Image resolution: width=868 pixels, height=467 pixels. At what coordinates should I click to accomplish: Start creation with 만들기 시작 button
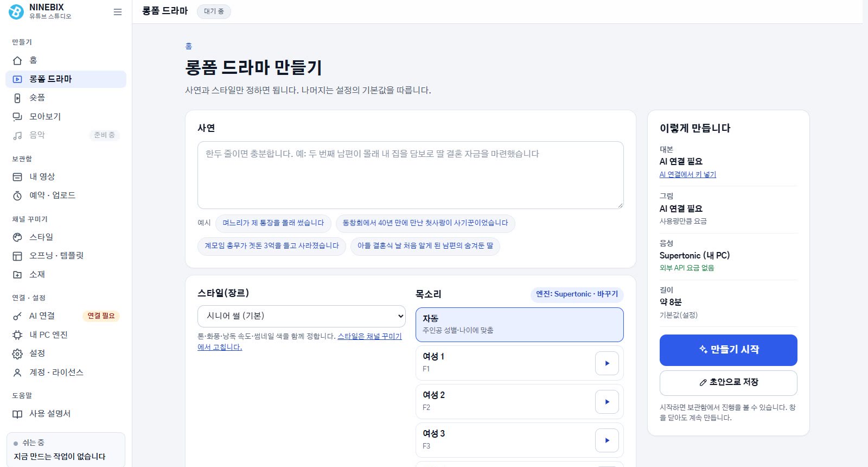tap(728, 350)
